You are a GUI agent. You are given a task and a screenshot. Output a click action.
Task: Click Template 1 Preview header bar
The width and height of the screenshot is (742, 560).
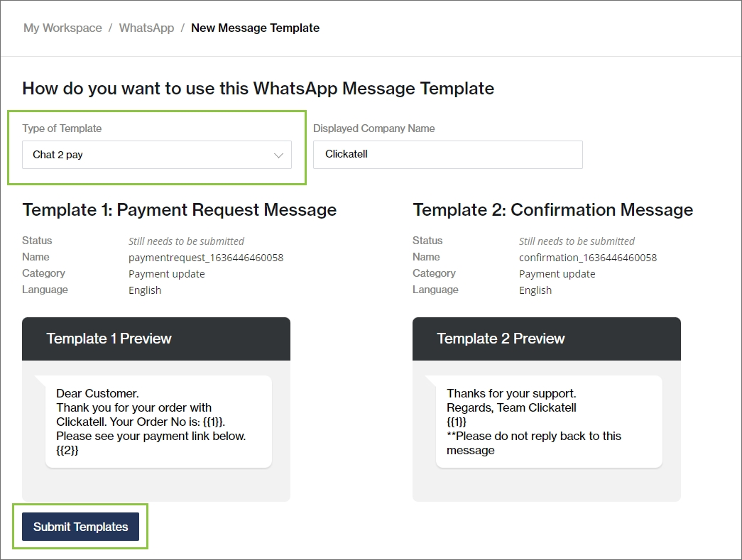point(156,339)
